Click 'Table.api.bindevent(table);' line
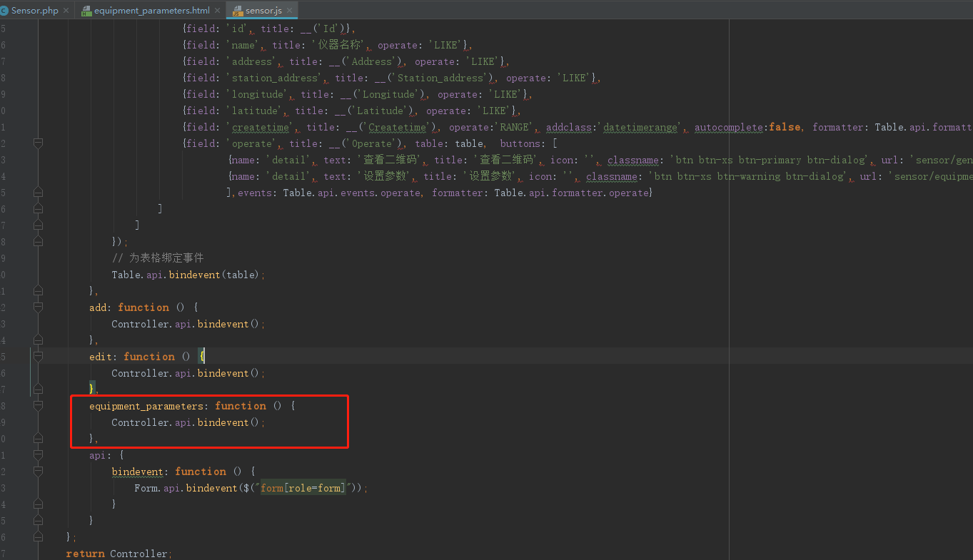 188,275
